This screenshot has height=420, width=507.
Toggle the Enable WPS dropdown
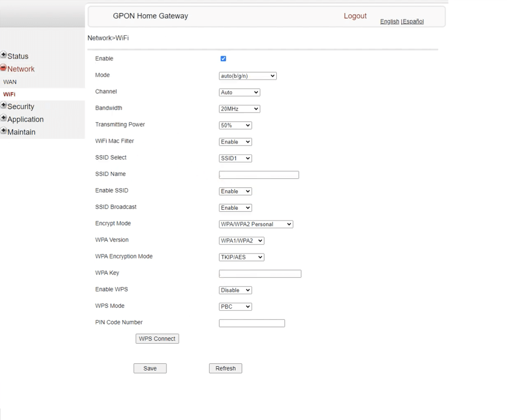(235, 290)
